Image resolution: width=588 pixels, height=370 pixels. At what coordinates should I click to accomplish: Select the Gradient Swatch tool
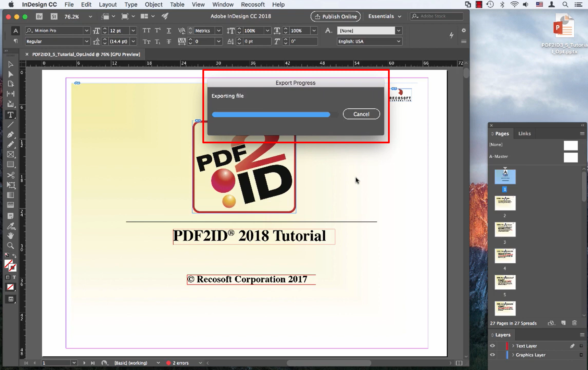[11, 195]
